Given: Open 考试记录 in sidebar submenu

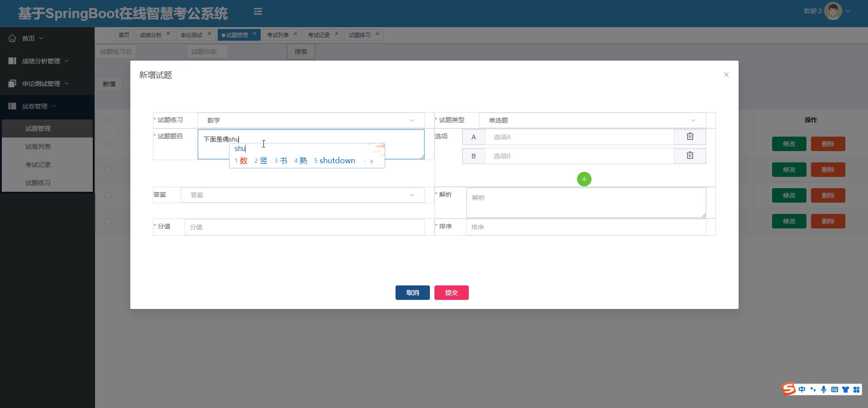Looking at the screenshot, I should [x=47, y=165].
